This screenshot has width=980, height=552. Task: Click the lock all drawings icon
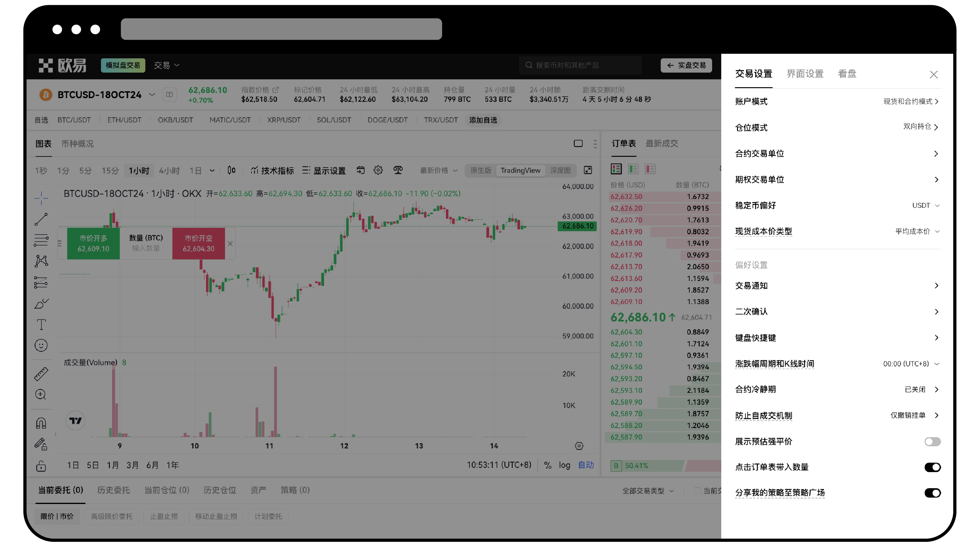[41, 466]
